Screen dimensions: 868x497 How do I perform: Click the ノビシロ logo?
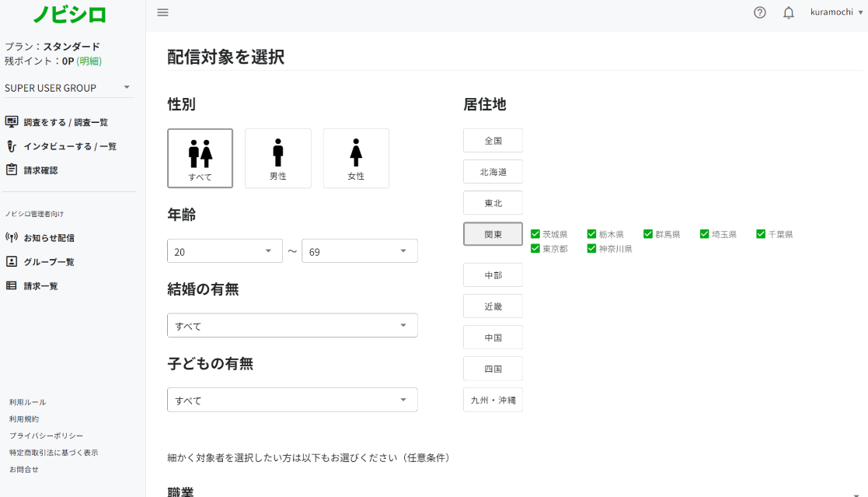tap(69, 14)
